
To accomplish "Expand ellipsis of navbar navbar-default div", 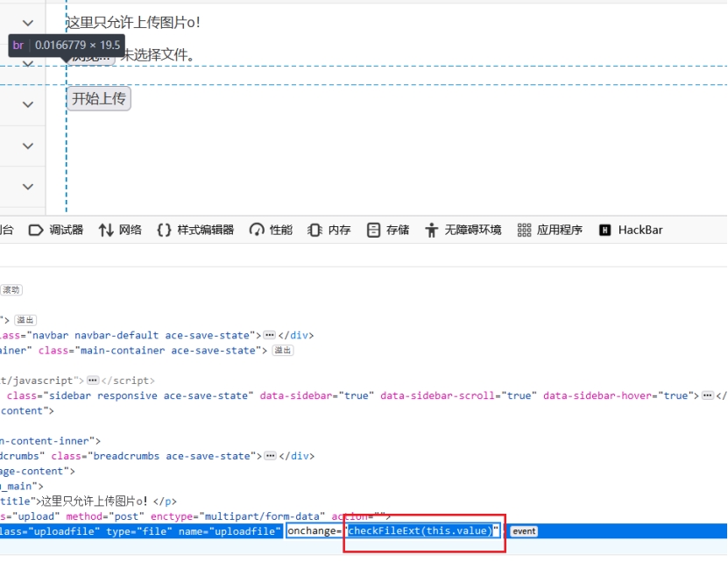I will pyautogui.click(x=269, y=335).
